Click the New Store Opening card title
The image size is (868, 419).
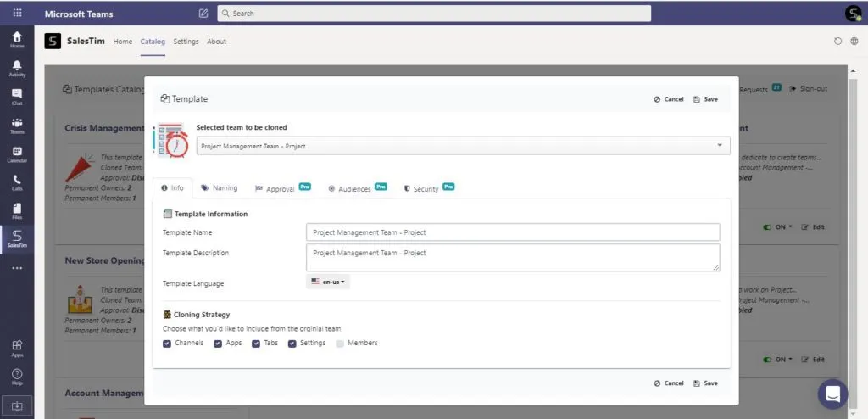[104, 260]
